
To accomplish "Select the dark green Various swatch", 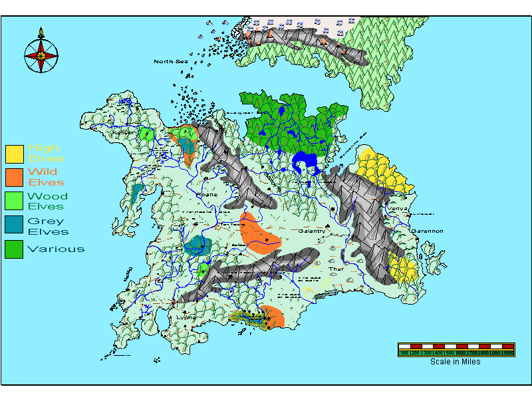I will point(14,249).
